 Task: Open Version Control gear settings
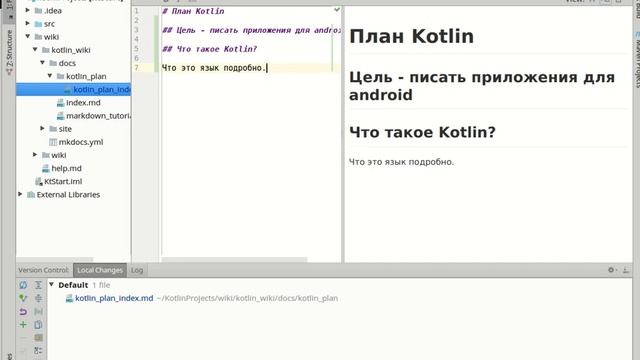pos(611,270)
